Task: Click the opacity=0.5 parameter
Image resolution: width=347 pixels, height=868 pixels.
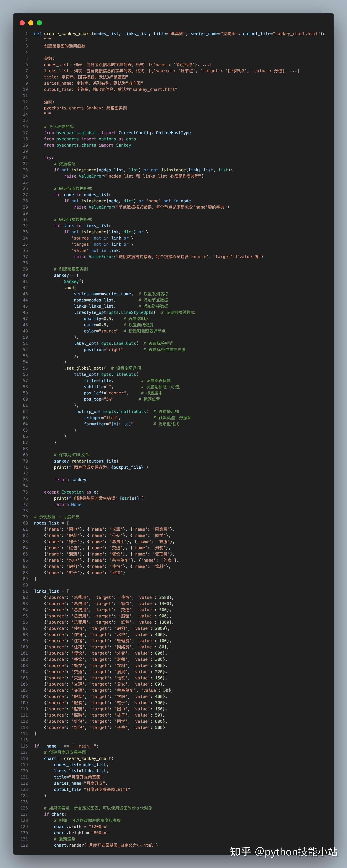Action: [x=98, y=319]
